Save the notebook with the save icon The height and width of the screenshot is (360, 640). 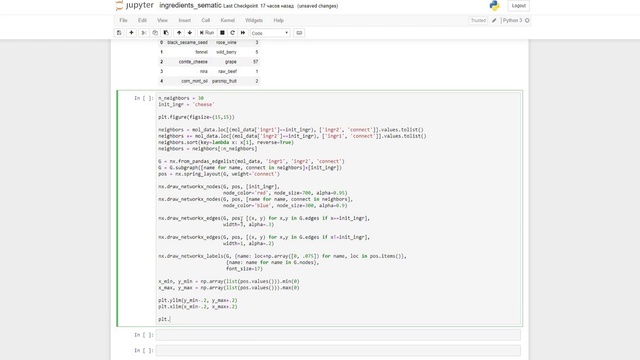click(119, 33)
